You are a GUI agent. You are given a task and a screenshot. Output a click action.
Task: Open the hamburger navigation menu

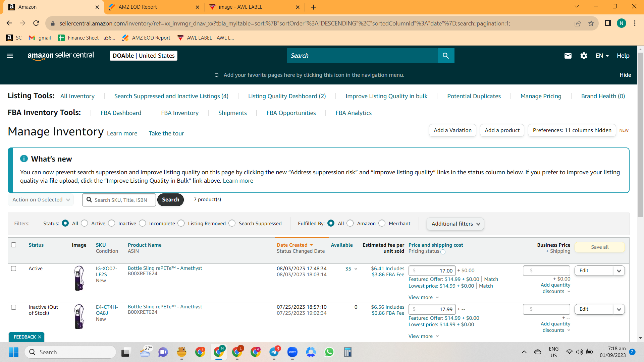[x=10, y=56]
